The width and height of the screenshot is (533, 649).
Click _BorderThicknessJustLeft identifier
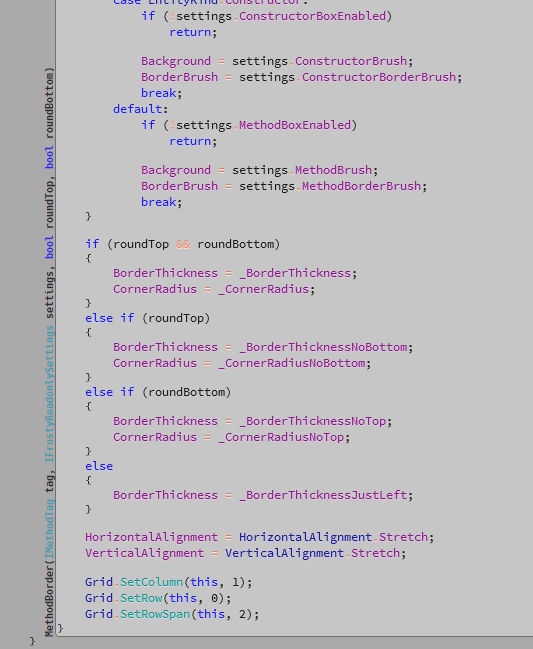[x=323, y=495]
